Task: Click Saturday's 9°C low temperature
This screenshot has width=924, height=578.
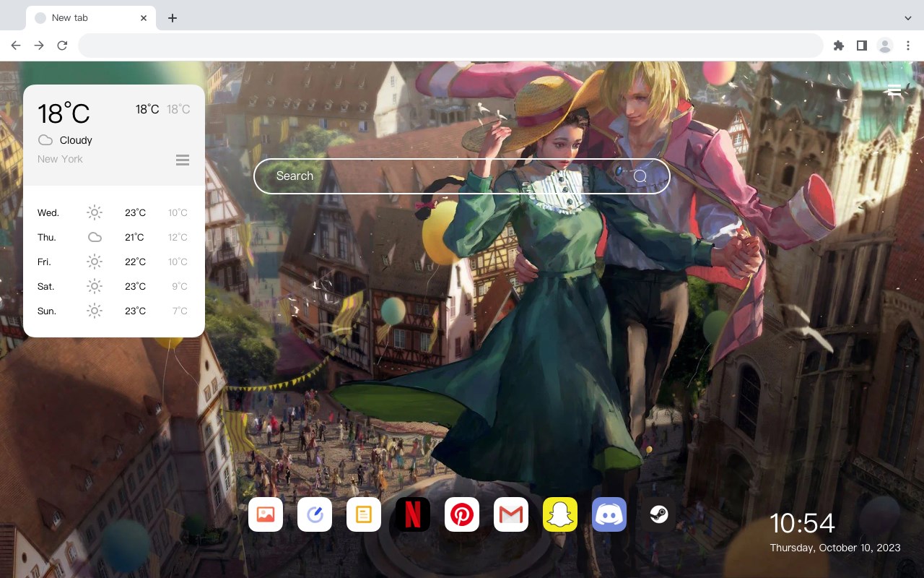Action: point(180,287)
